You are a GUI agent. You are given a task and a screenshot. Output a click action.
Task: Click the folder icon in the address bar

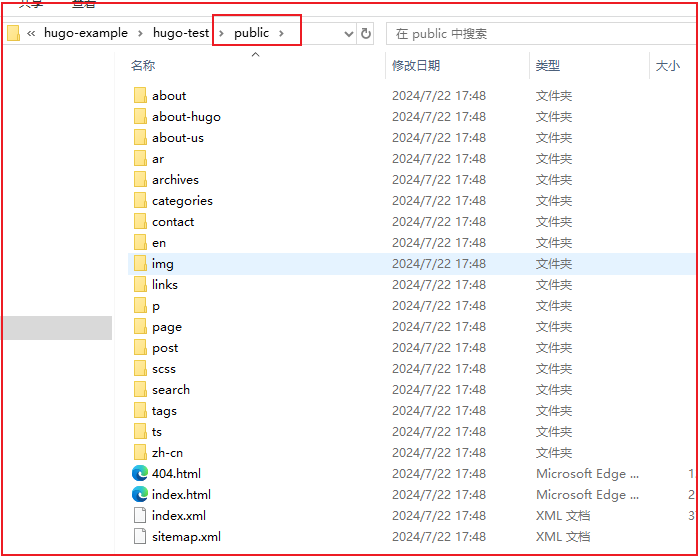[x=14, y=33]
